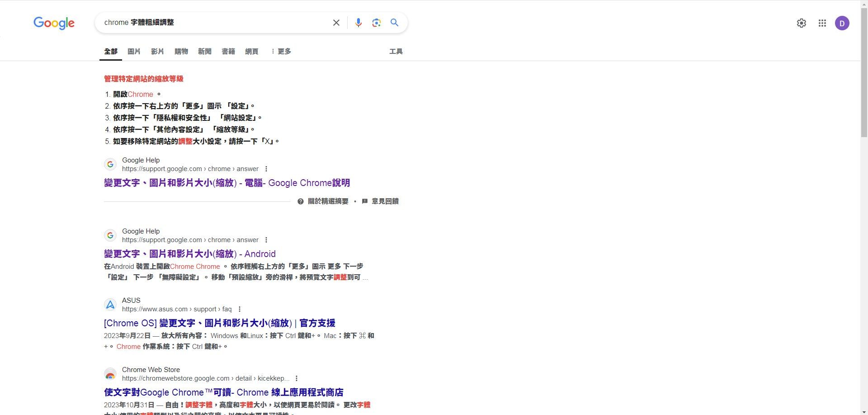This screenshot has width=868, height=415.
Task: Open options menu for ASUS result
Action: 240,309
